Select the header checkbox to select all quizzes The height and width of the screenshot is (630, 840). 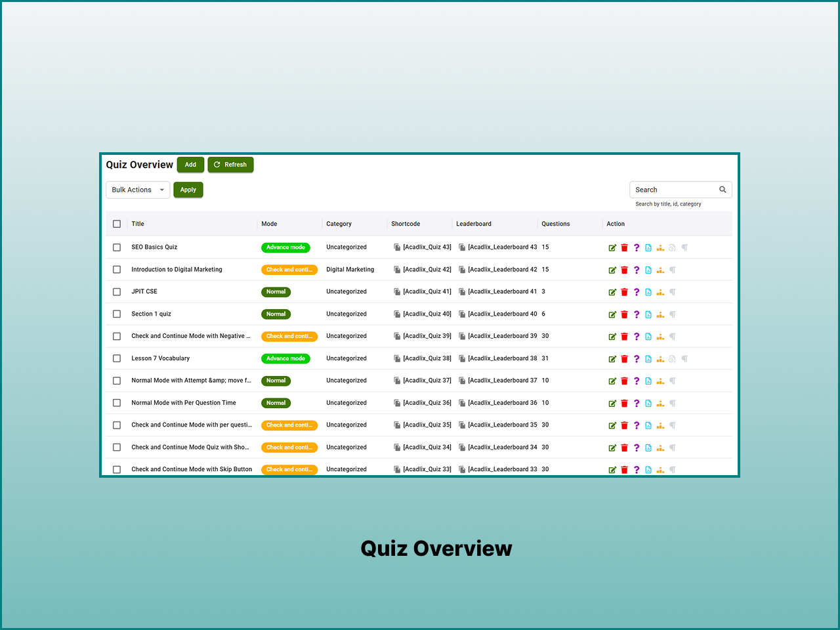point(117,224)
